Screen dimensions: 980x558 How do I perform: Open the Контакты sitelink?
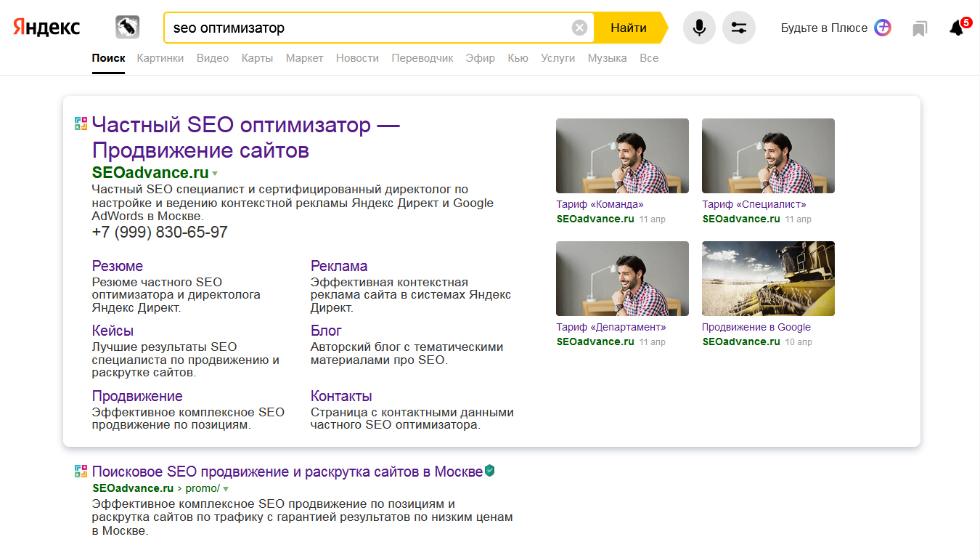coord(341,396)
